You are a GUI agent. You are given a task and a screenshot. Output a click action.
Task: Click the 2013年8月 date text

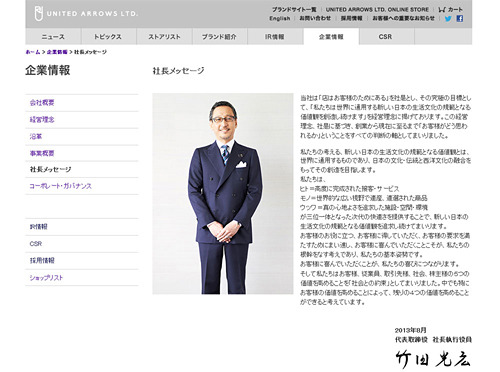coord(411,330)
